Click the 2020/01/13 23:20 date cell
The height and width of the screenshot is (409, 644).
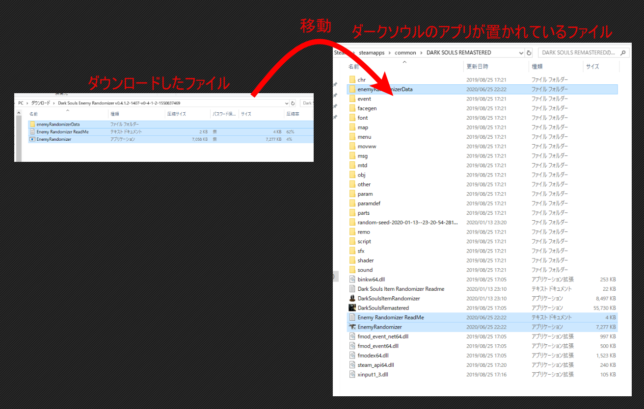click(486, 223)
